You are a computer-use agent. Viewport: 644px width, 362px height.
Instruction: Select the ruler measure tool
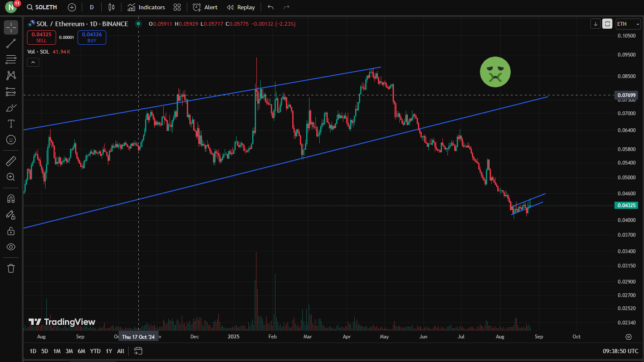pyautogui.click(x=11, y=161)
